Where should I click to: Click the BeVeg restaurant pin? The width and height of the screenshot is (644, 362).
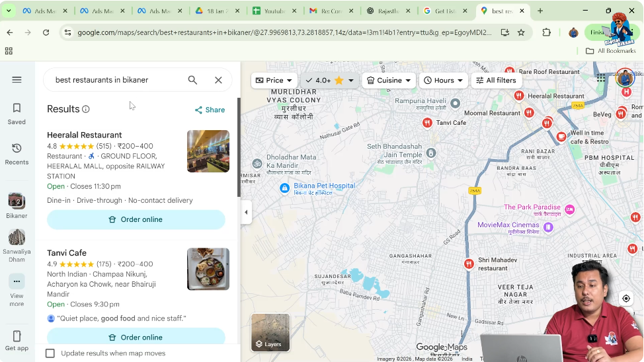coord(621,113)
